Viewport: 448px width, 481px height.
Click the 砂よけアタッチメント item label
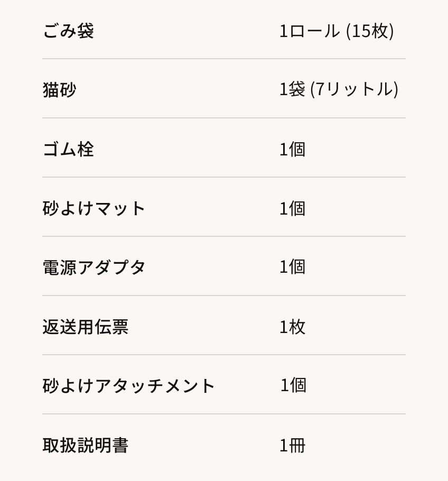128,385
